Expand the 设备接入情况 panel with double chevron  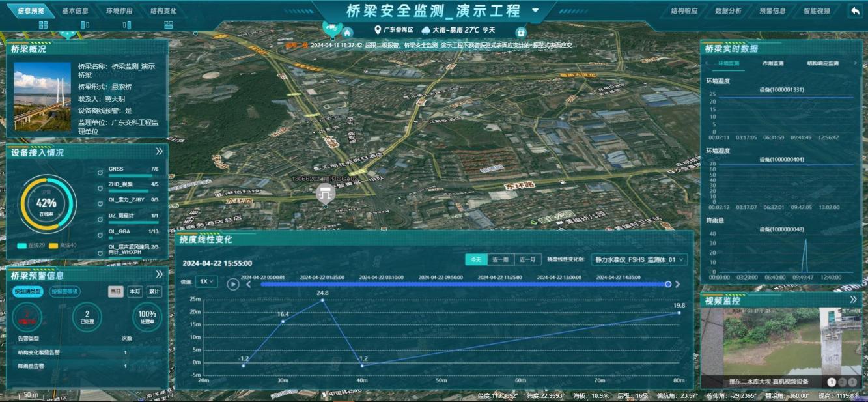pos(159,151)
